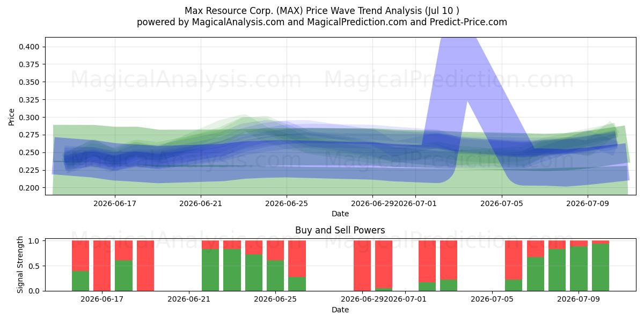Click the 0.275 tick on the Price axis

click(30, 135)
